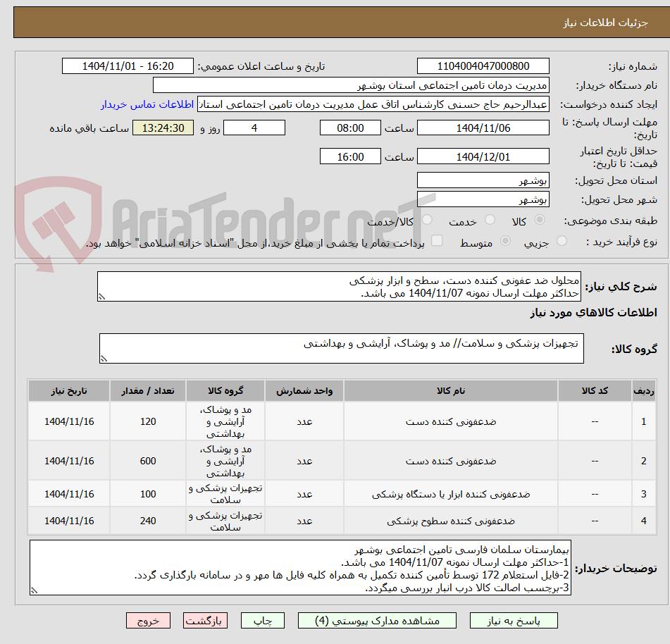Click unit عدد in row 2
670x644 pixels.
[x=304, y=461]
